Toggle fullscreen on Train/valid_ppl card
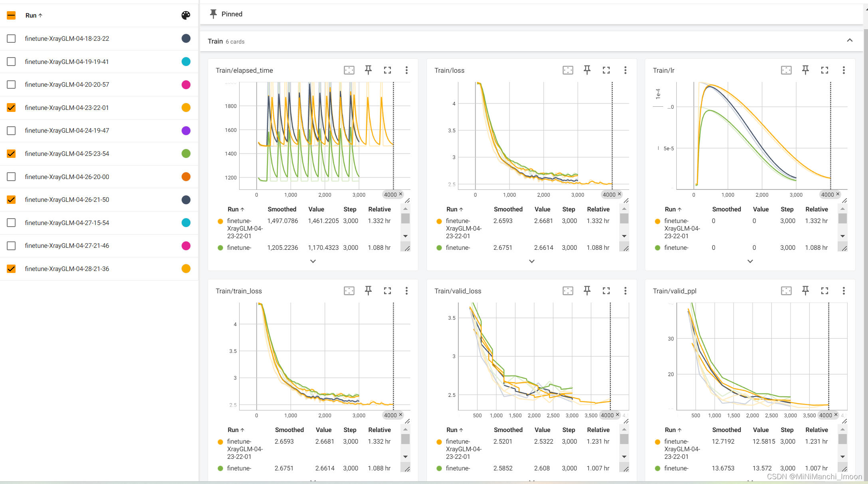 (x=824, y=291)
